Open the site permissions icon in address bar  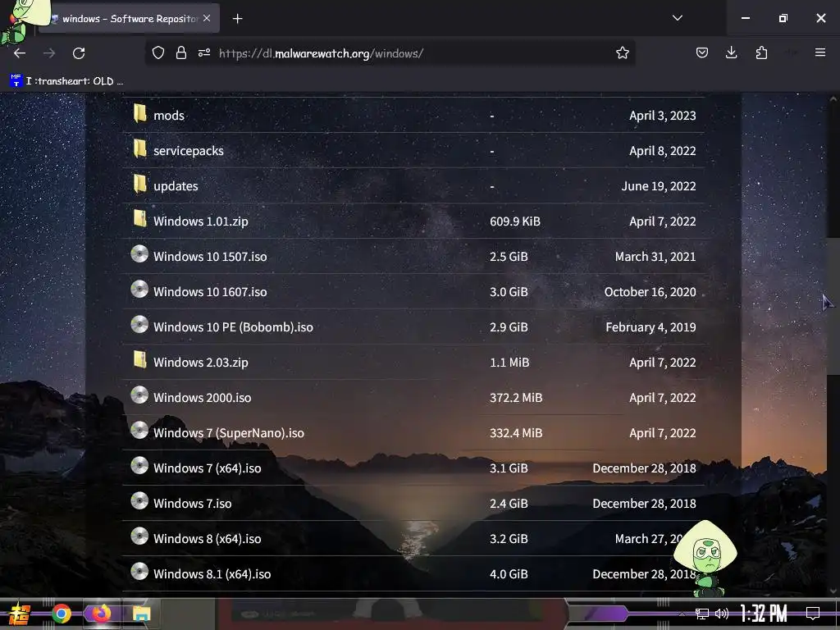pos(204,52)
